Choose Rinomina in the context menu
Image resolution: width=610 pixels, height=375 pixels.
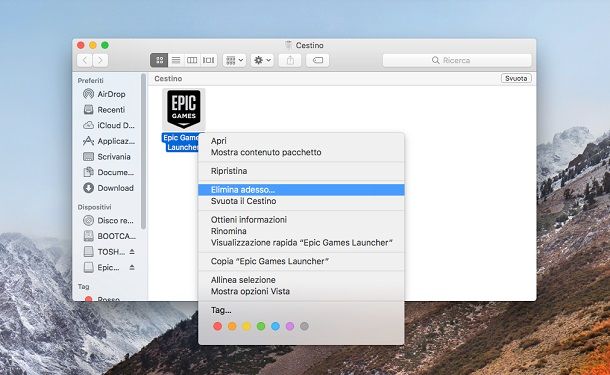click(x=301, y=231)
